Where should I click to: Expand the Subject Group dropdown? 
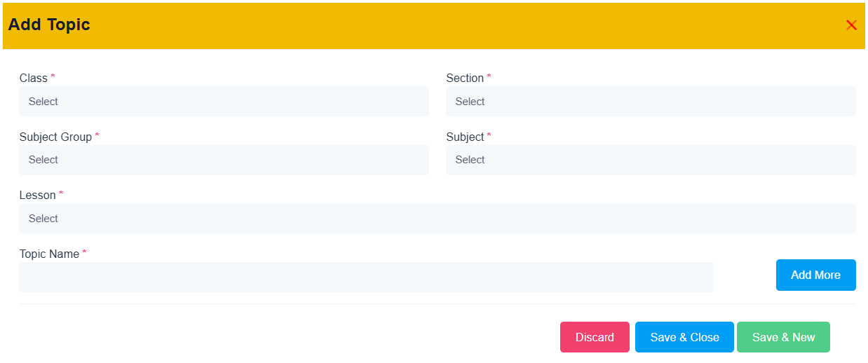[224, 160]
